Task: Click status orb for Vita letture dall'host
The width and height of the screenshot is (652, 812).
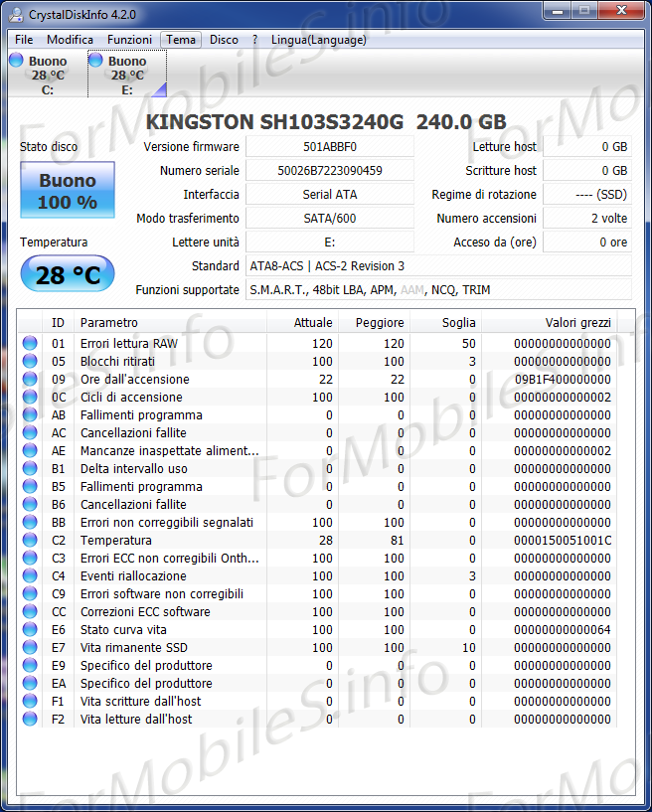Action: [x=30, y=720]
